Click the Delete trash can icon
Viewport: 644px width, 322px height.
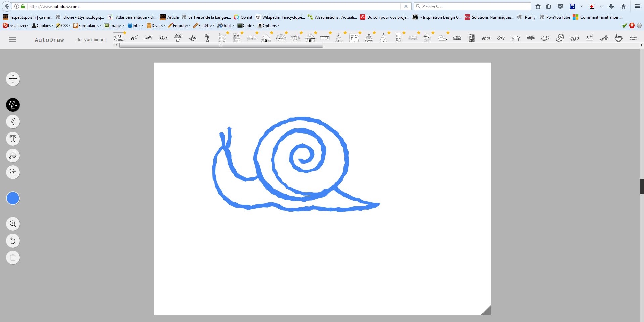pyautogui.click(x=13, y=258)
